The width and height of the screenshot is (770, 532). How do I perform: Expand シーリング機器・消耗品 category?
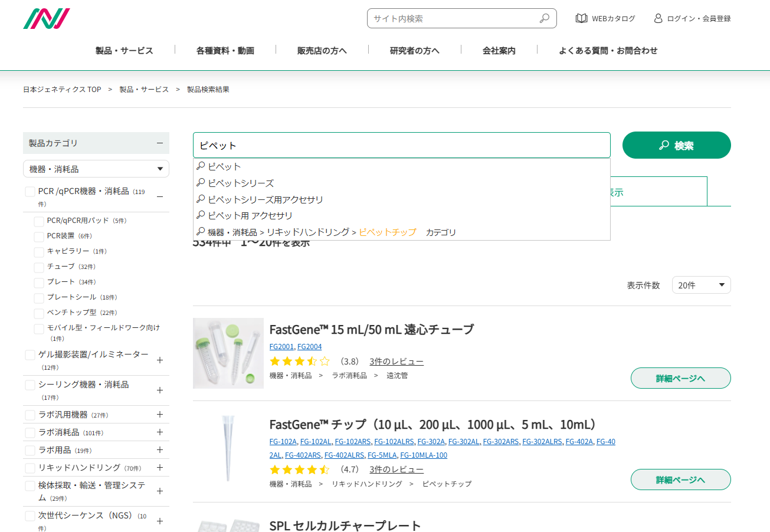159,390
